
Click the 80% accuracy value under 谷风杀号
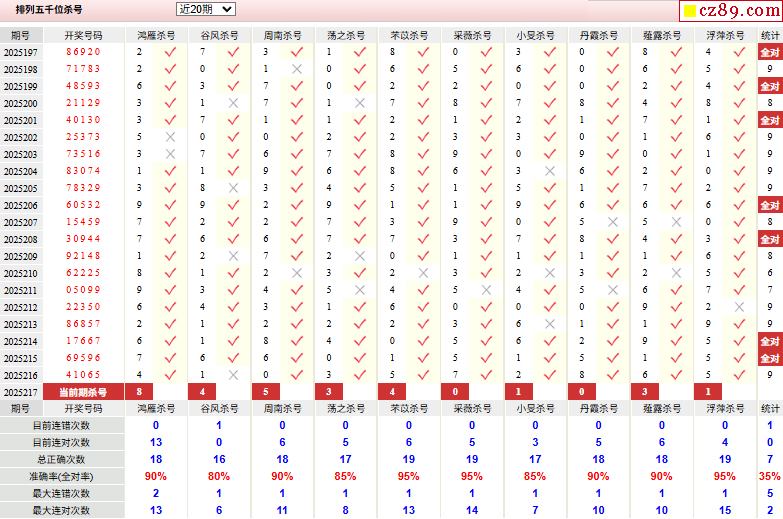tap(219, 477)
